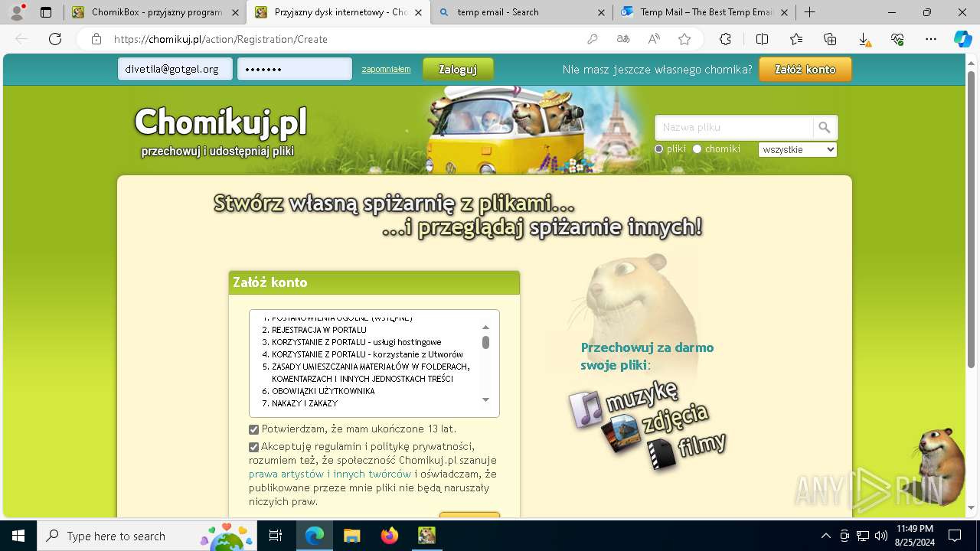Switch to temp email Search tab
Viewport: 980px width, 551px height.
[521, 12]
